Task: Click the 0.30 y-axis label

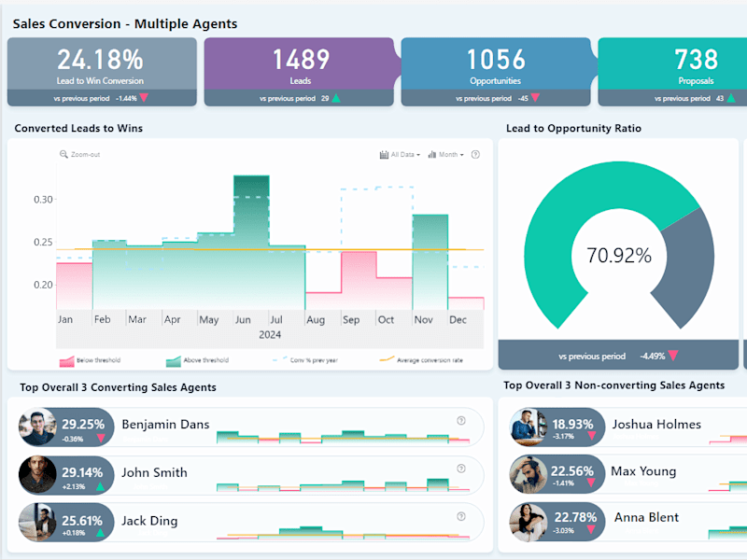Action: pos(43,200)
